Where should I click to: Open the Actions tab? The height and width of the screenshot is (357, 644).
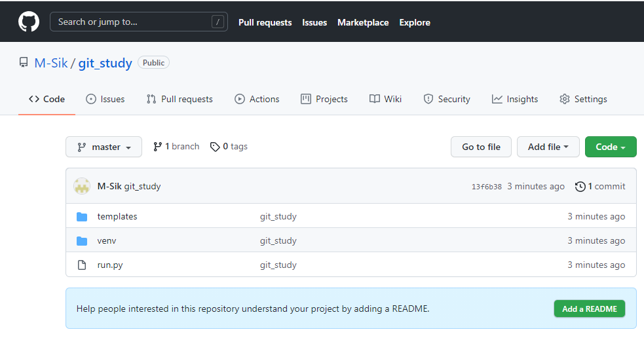tap(257, 99)
